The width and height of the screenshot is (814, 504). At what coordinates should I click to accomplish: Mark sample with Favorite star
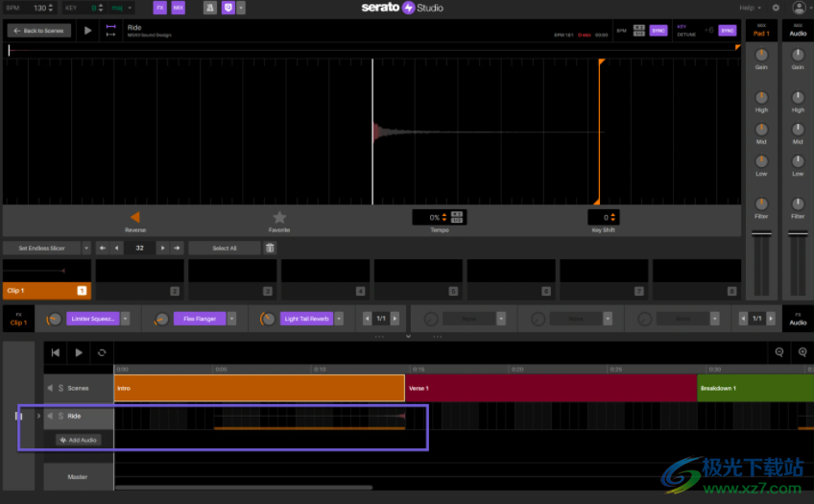279,218
